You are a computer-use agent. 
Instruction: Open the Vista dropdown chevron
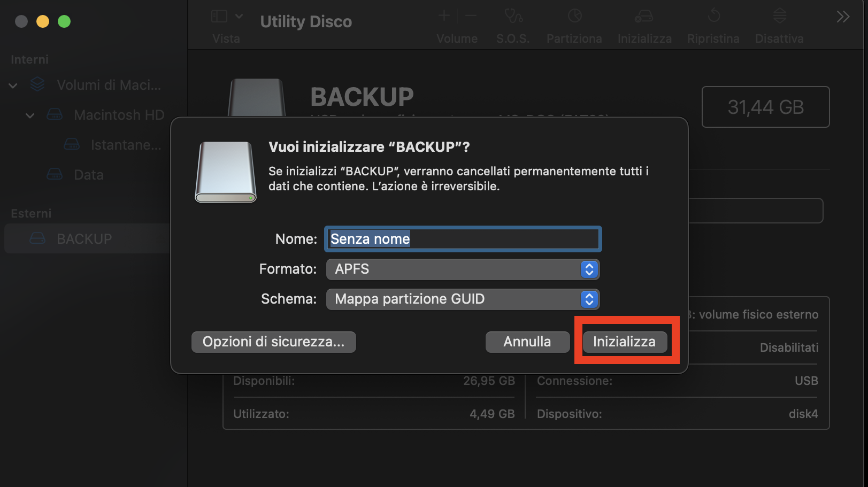tap(239, 16)
